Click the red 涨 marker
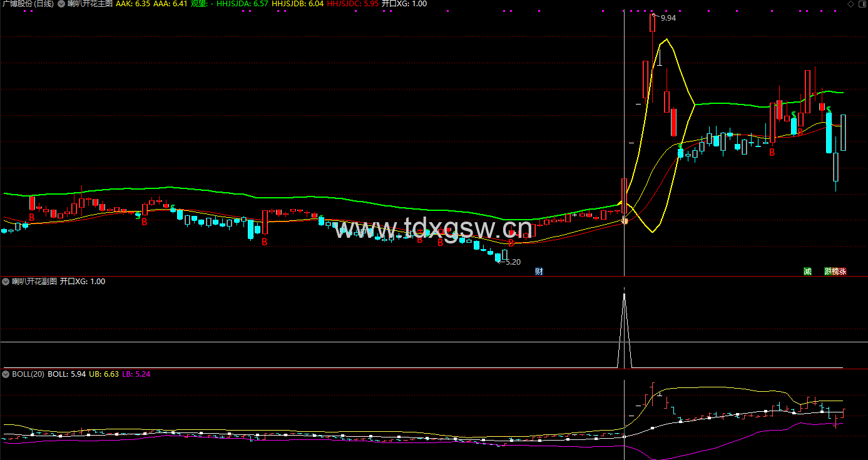Viewport: 868px width, 460px height. 843,272
